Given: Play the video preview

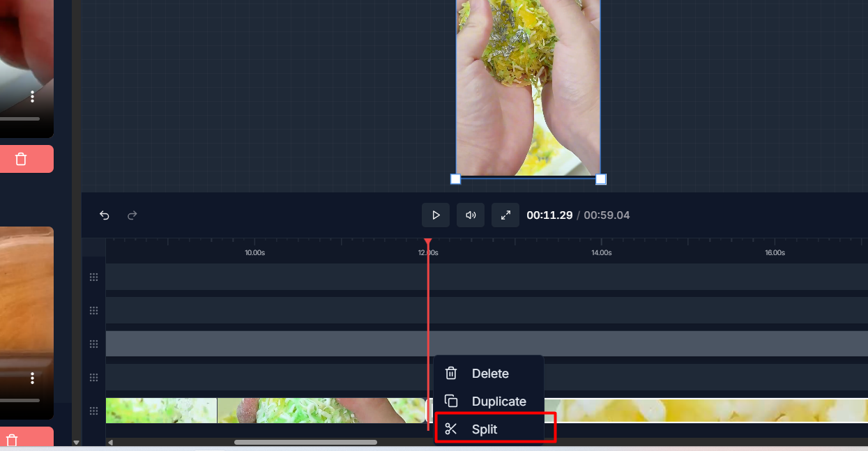Looking at the screenshot, I should [436, 215].
